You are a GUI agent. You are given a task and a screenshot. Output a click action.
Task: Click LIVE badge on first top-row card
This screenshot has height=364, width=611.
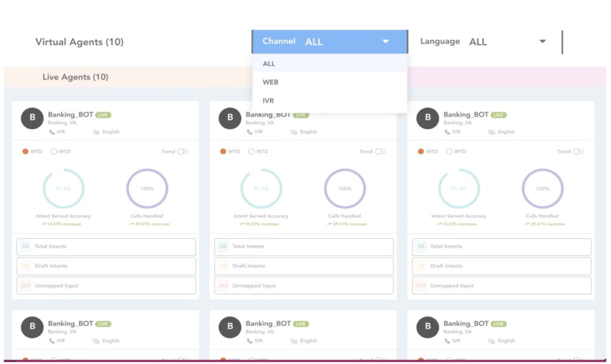click(x=103, y=115)
